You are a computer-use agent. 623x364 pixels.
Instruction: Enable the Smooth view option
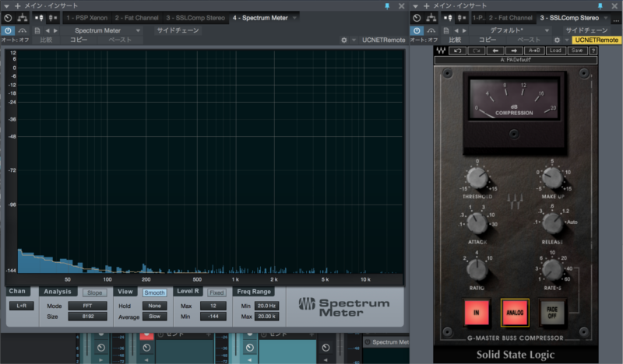pyautogui.click(x=154, y=292)
